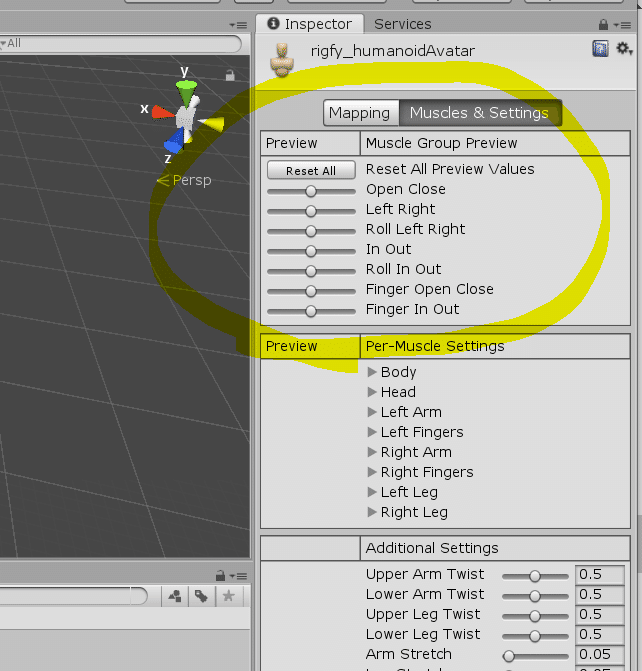The image size is (642, 671).
Task: Click the Per-Muscle Settings header
Action: click(x=435, y=346)
